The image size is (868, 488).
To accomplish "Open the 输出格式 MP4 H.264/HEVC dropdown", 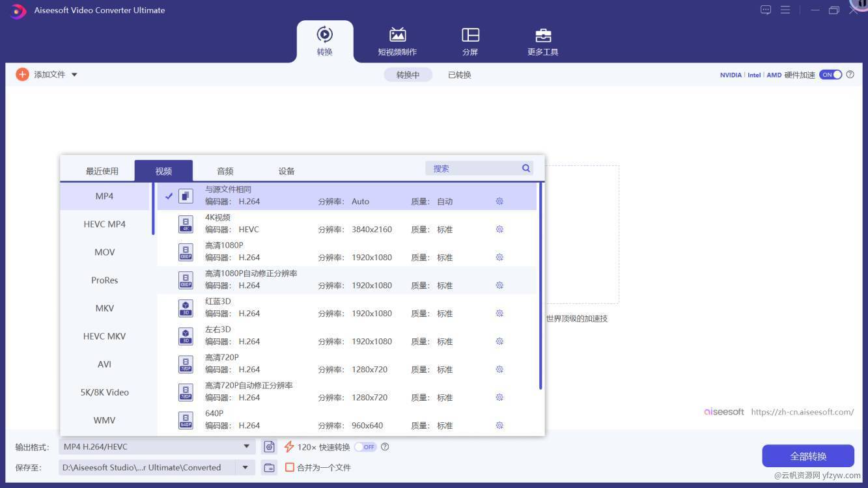I will 156,447.
